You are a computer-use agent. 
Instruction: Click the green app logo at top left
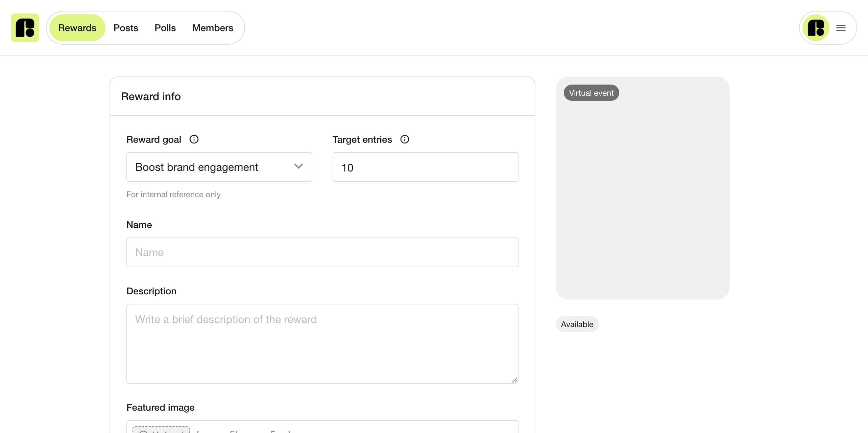[x=25, y=28]
